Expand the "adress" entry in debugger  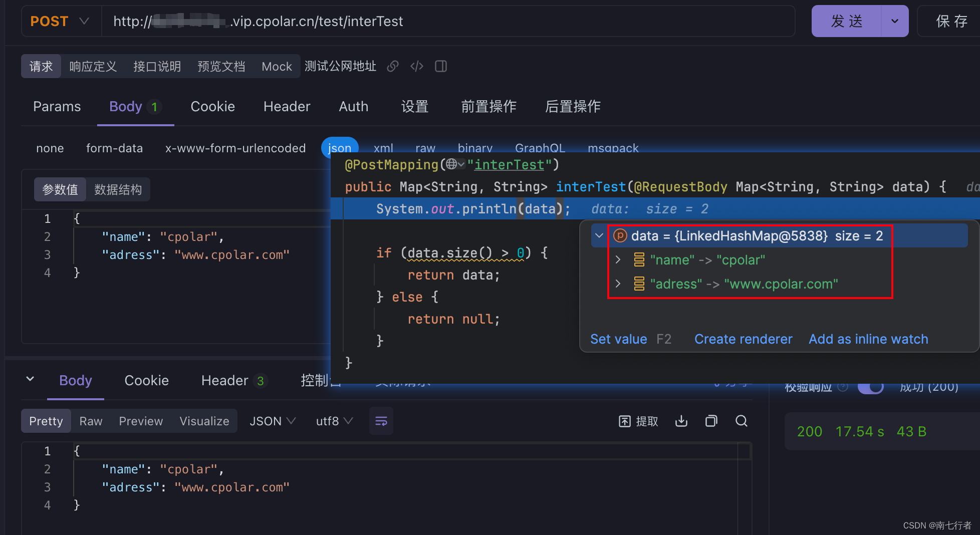tap(618, 284)
